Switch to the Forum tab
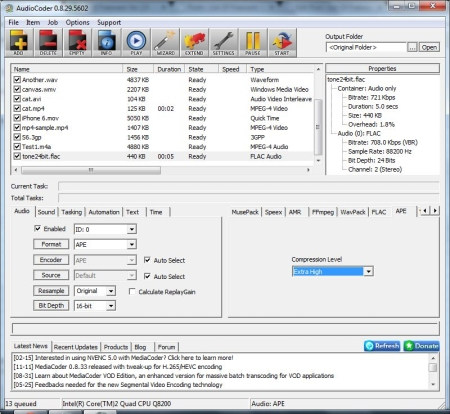Image resolution: width=450 pixels, height=414 pixels. coord(166,347)
